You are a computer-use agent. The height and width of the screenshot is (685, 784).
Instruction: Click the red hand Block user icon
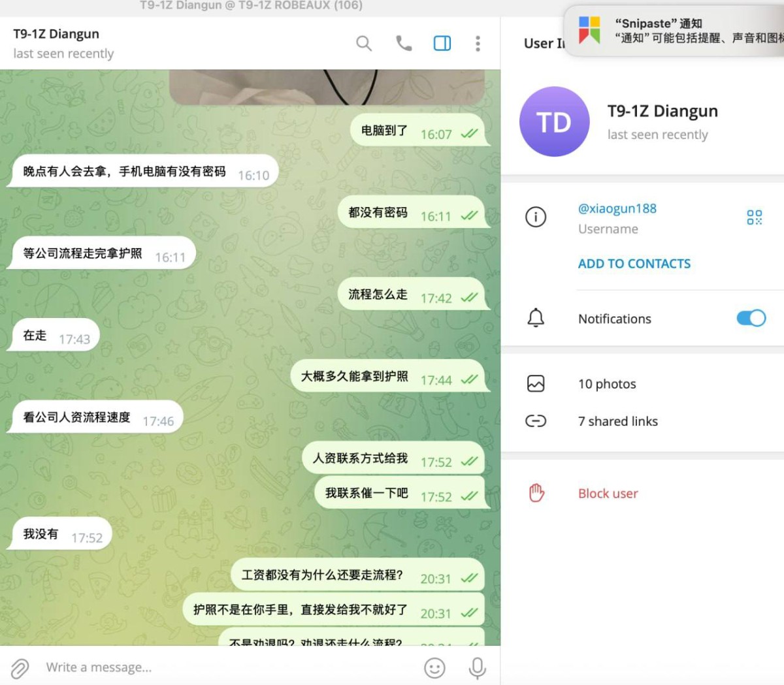coord(536,493)
